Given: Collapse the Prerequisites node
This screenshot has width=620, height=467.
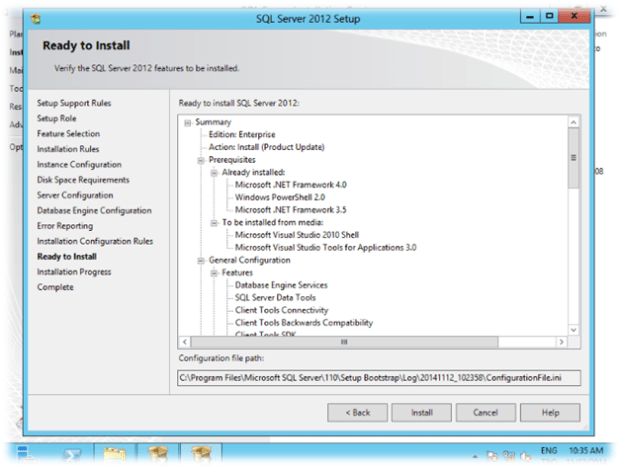Looking at the screenshot, I should tap(201, 159).
